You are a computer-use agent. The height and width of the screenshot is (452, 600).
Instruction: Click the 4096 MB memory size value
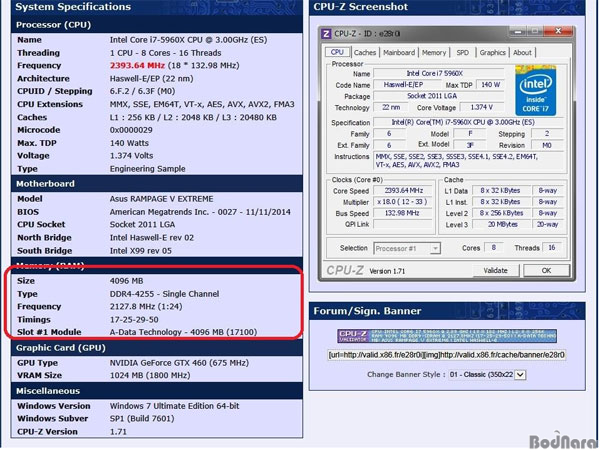[127, 281]
